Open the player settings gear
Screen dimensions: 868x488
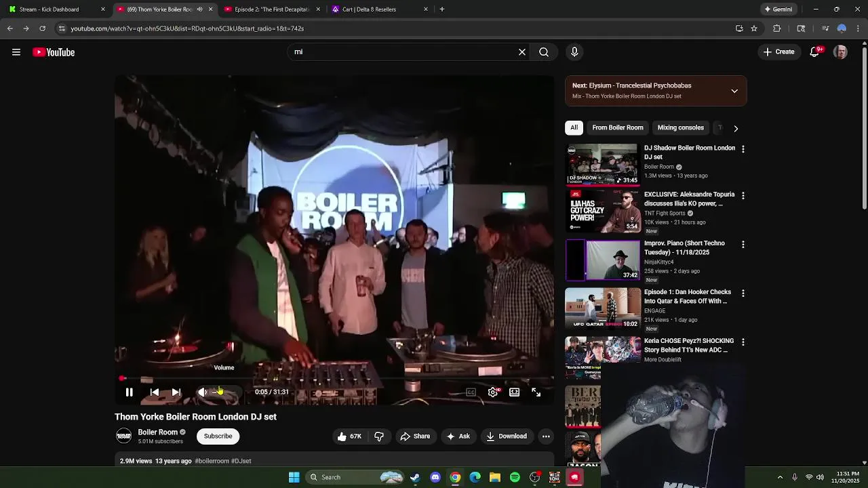(493, 392)
